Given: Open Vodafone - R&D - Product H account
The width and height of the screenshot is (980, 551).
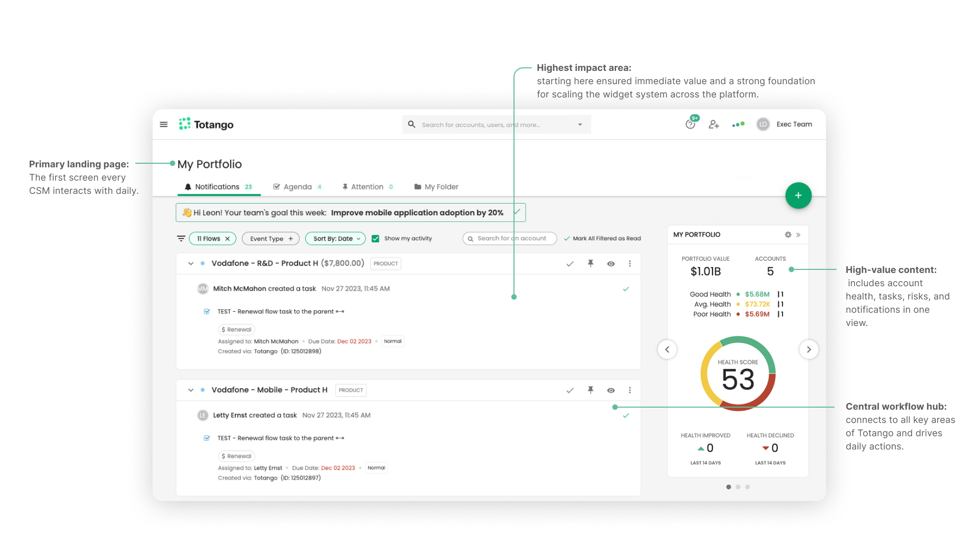Looking at the screenshot, I should [x=264, y=263].
